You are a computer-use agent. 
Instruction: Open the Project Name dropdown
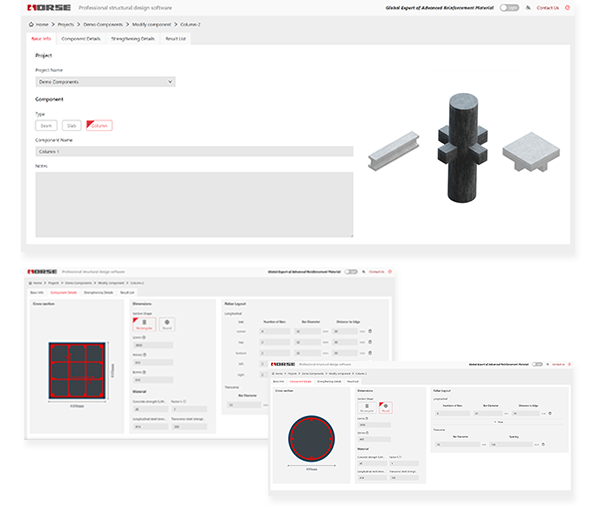tap(106, 82)
